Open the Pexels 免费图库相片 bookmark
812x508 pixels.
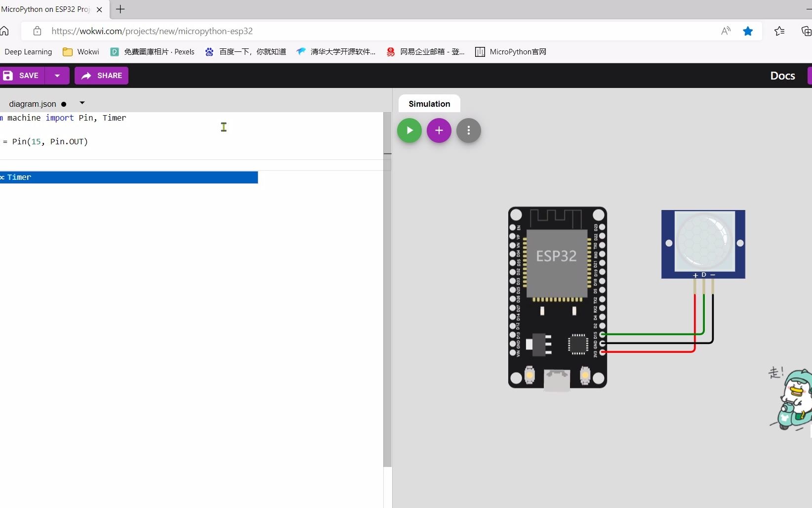(152, 51)
